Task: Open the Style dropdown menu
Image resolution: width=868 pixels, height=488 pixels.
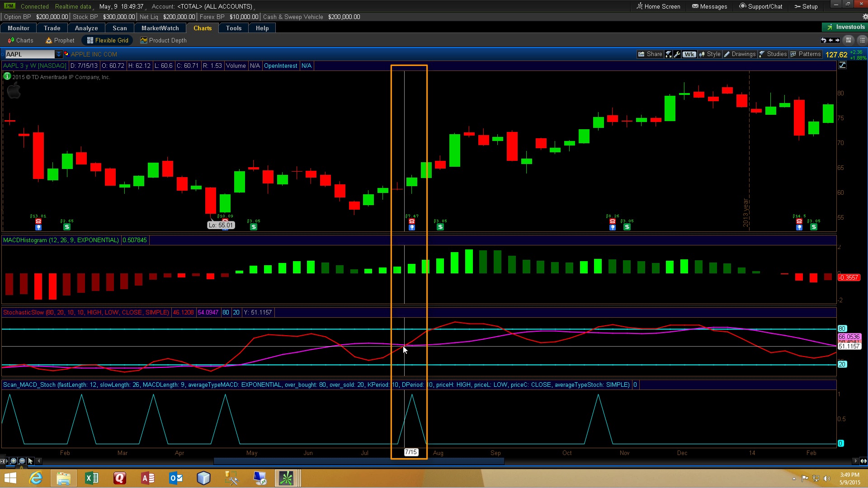Action: click(x=710, y=54)
